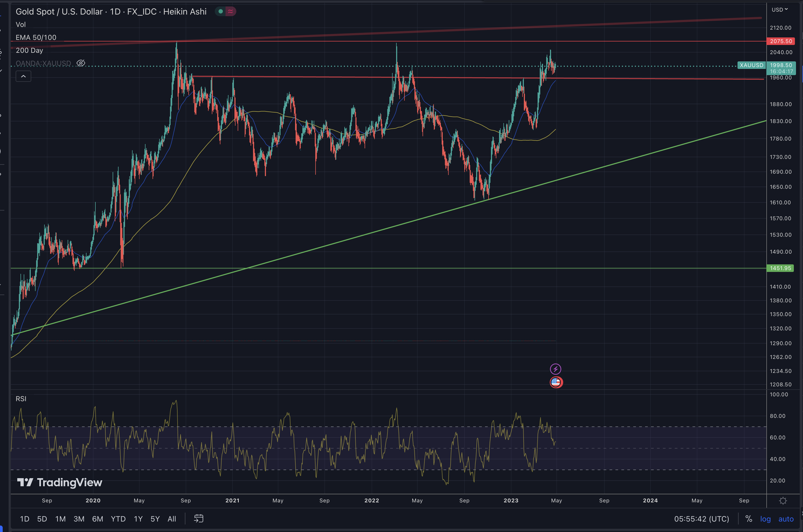Show the hidden OANDA:XAUUSD symbol
803x532 pixels.
(x=81, y=63)
